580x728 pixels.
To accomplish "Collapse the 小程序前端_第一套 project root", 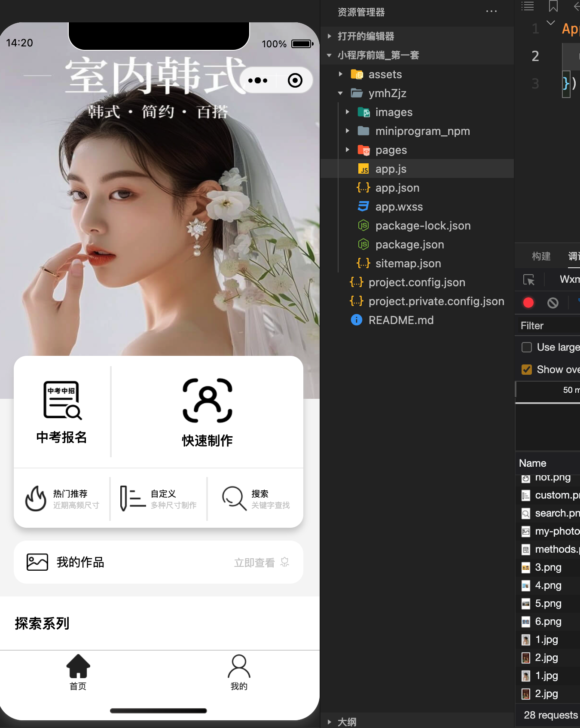I will click(417, 55).
